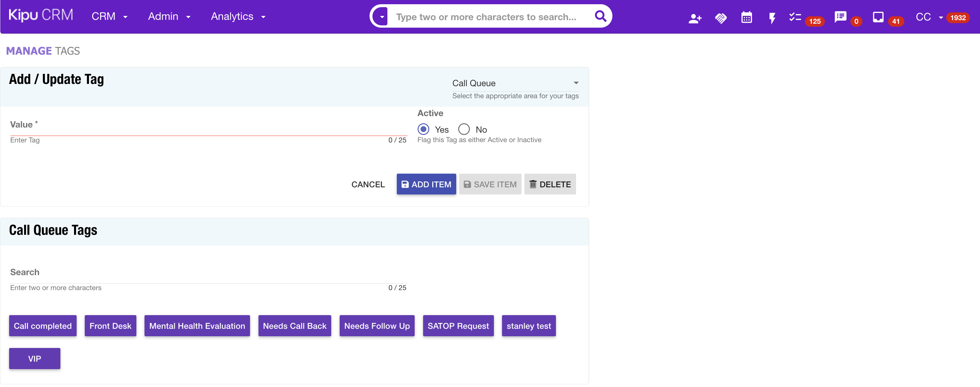
Task: Open the chat messages icon
Action: click(840, 17)
